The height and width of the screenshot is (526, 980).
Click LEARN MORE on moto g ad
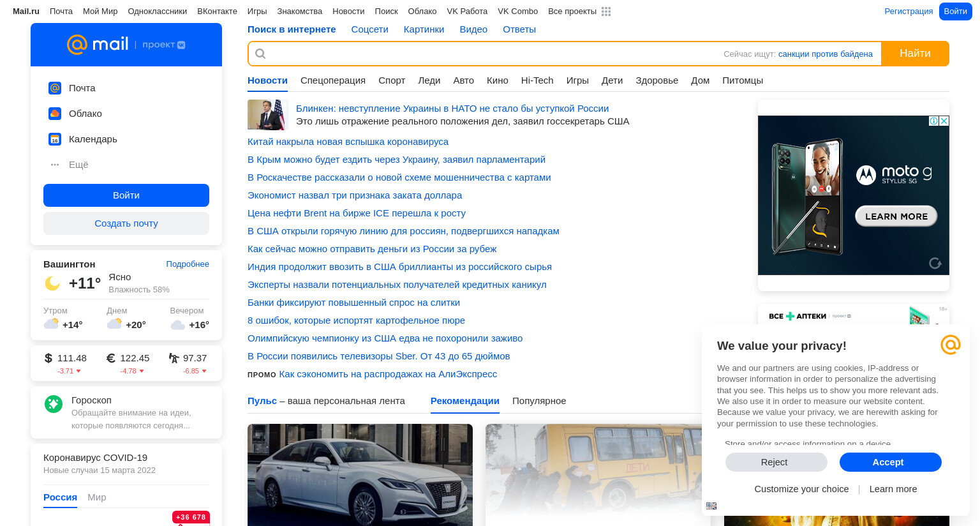pos(896,216)
